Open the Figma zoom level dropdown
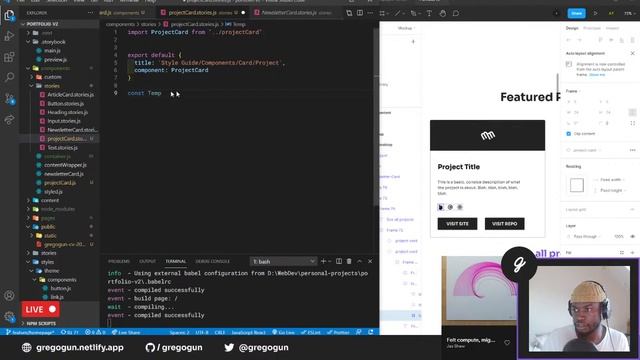This screenshot has width=640, height=360. click(630, 13)
